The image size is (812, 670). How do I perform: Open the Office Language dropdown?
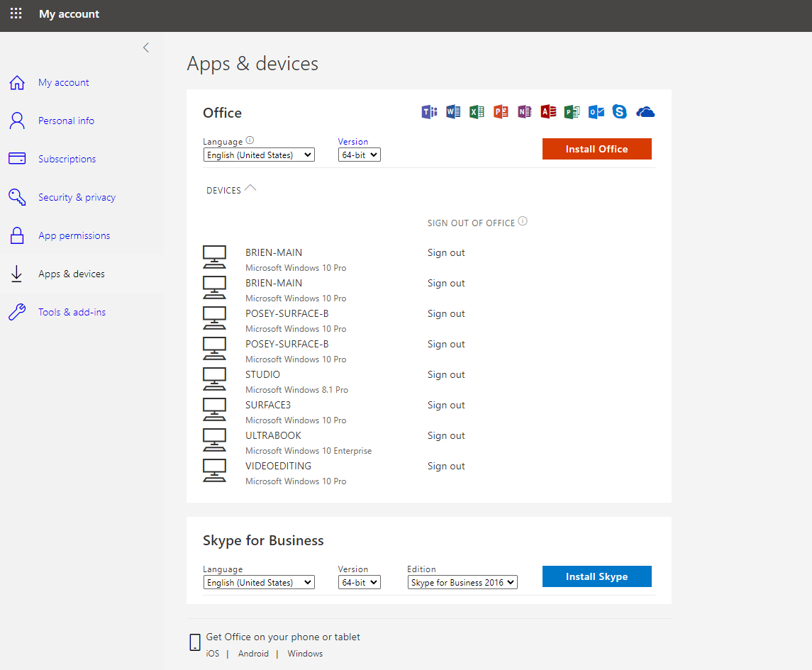[259, 155]
